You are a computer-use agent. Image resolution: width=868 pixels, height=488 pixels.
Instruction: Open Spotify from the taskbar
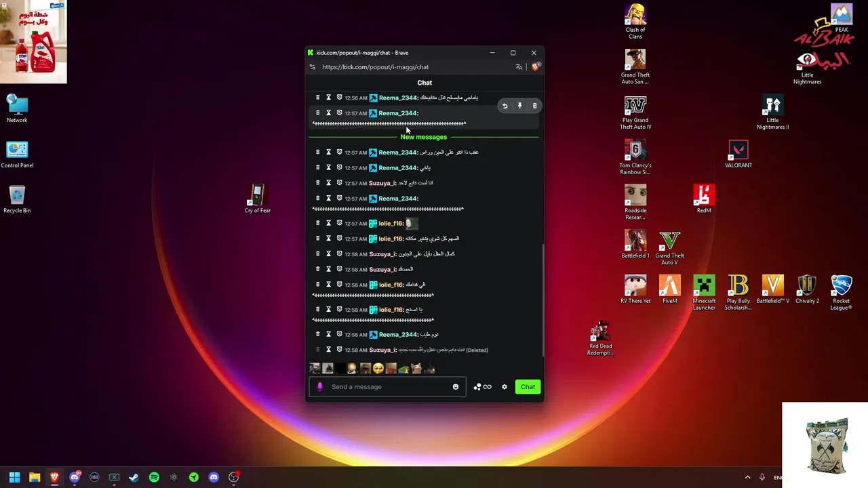(x=154, y=477)
